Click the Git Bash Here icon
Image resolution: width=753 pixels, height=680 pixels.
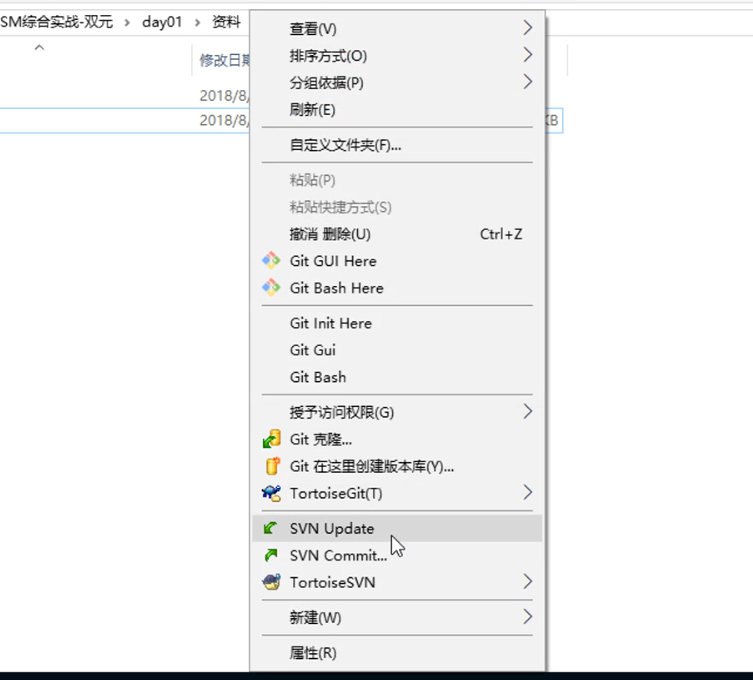(x=271, y=287)
